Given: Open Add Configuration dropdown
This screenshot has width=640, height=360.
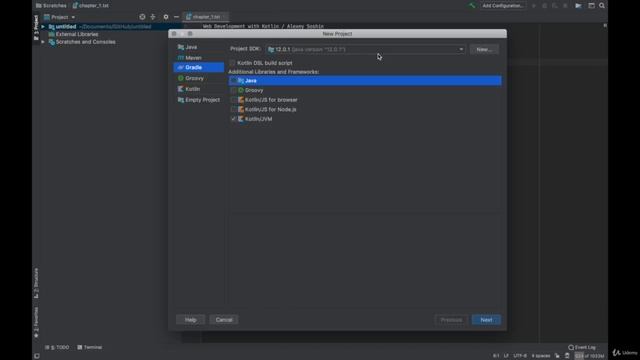Looking at the screenshot, I should click(x=503, y=6).
